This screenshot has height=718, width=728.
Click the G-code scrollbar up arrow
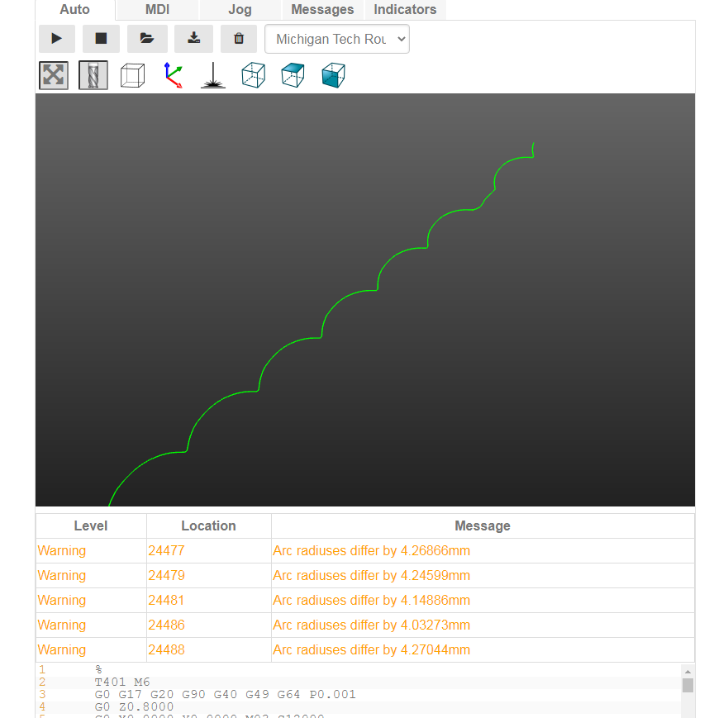tap(688, 671)
